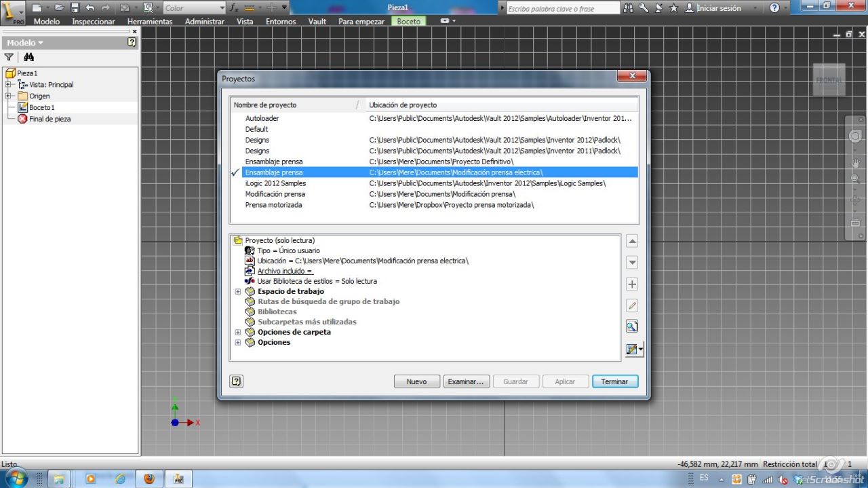This screenshot has width=868, height=488.
Task: Open the Modelo ribbon tab
Action: tap(47, 21)
